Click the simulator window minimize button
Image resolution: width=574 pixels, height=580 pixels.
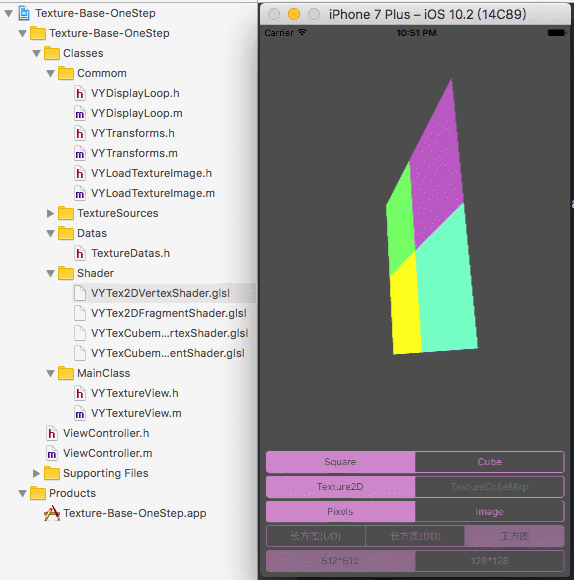pos(294,14)
